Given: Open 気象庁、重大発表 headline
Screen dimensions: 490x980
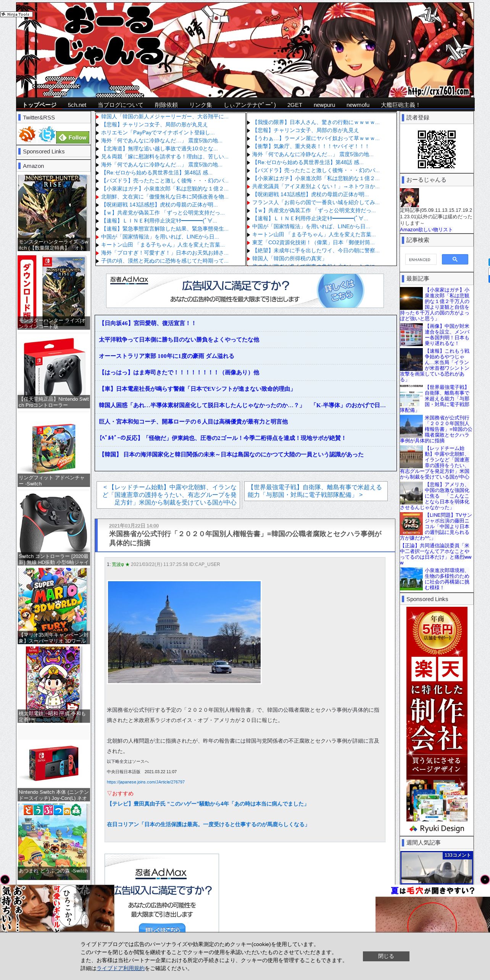Looking at the screenshot, I should tap(310, 146).
